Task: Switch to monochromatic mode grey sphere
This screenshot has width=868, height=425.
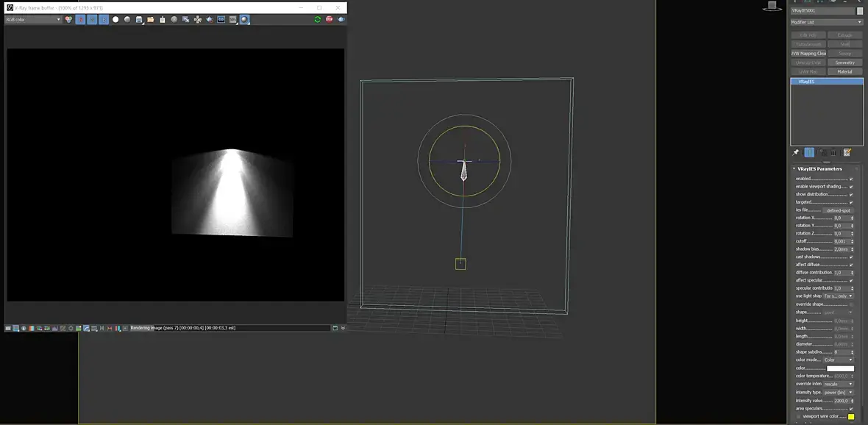Action: (x=127, y=19)
